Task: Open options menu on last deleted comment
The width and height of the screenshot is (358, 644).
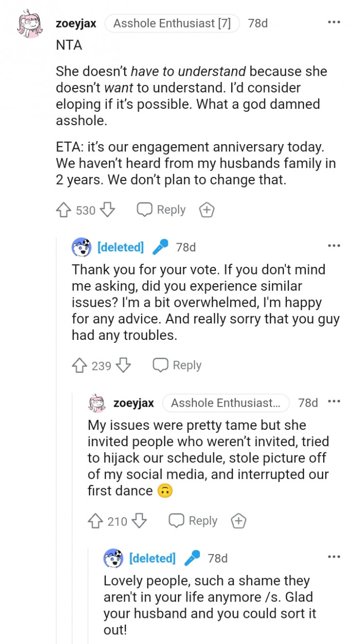Action: (x=334, y=557)
